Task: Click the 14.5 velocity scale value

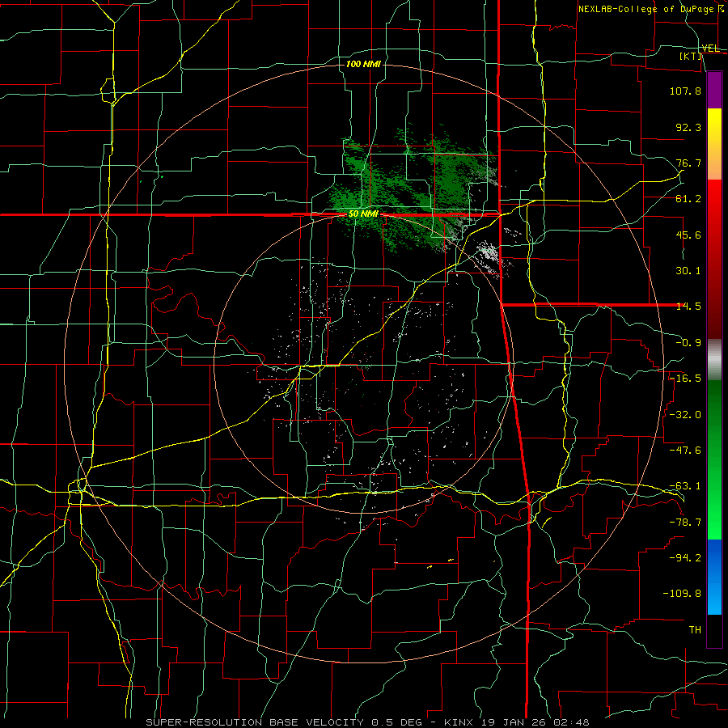Action: [x=688, y=307]
